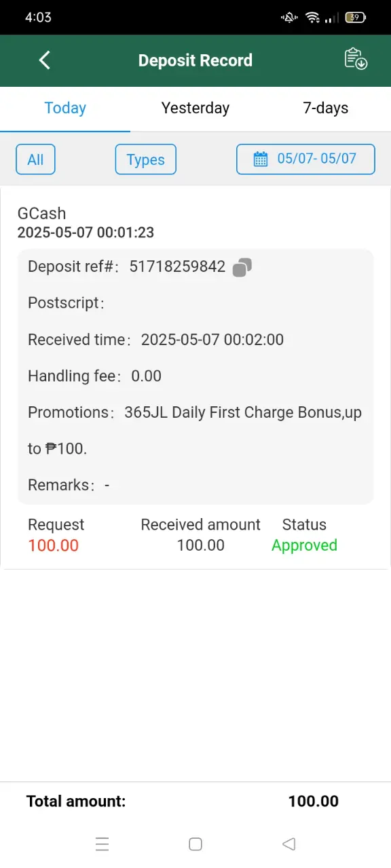
Task: Tap the Android back triangle icon
Action: coord(288,844)
